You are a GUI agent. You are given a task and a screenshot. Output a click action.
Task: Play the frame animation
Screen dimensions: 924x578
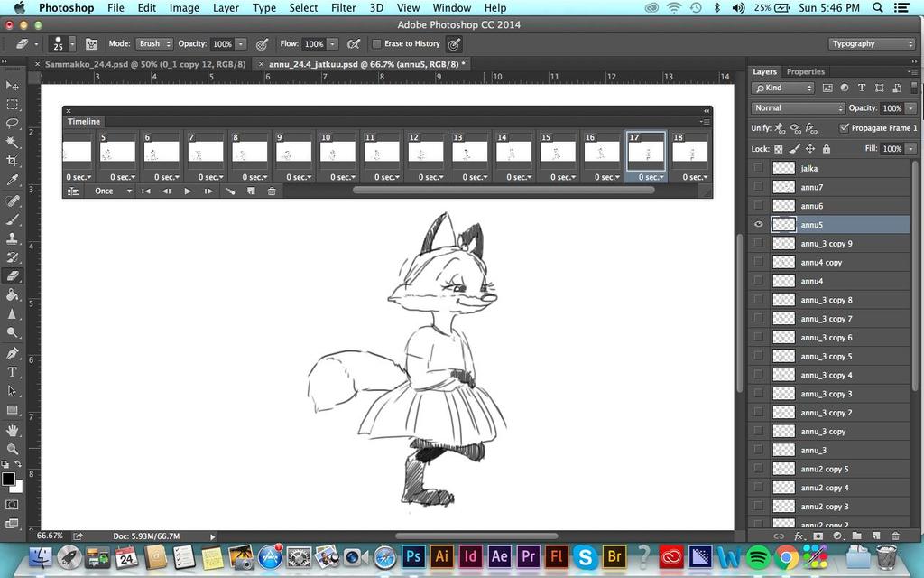pos(188,191)
